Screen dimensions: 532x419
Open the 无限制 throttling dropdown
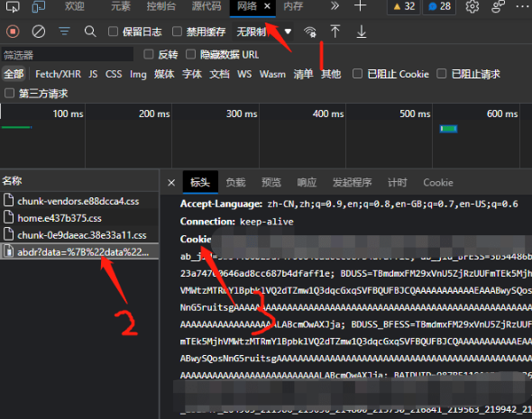tap(263, 32)
